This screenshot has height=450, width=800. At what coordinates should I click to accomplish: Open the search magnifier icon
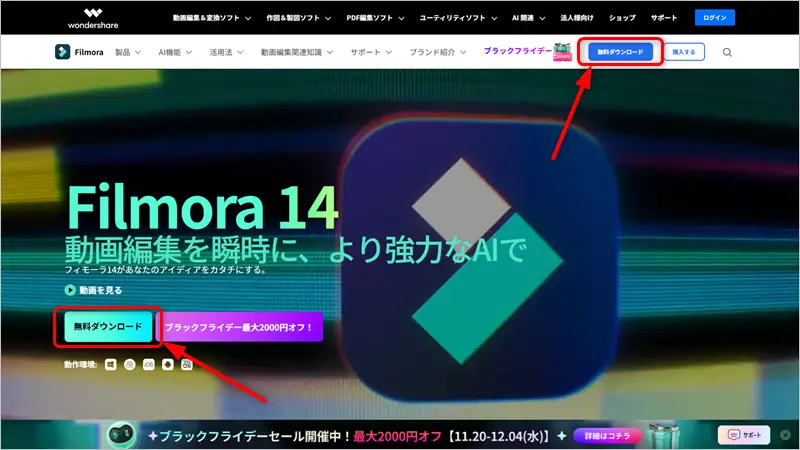coord(727,52)
